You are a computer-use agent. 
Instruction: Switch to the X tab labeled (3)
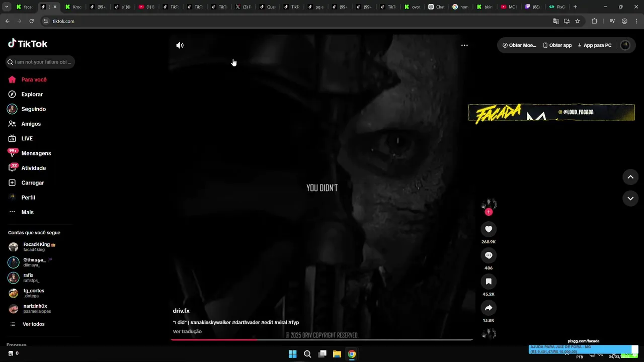coord(243,7)
